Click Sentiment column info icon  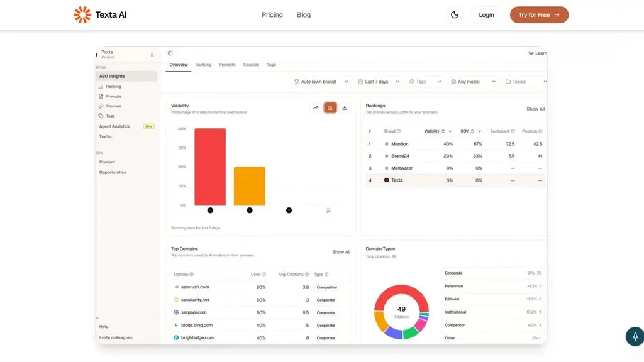(x=513, y=131)
